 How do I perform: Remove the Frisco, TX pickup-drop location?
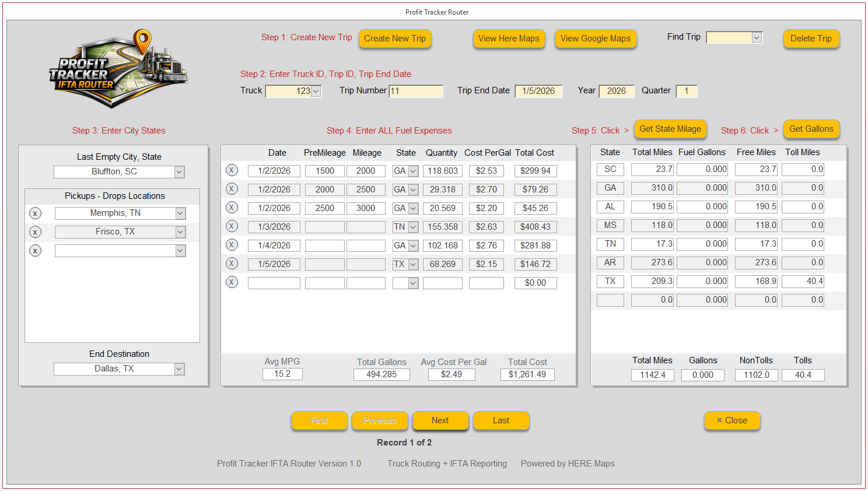[36, 232]
